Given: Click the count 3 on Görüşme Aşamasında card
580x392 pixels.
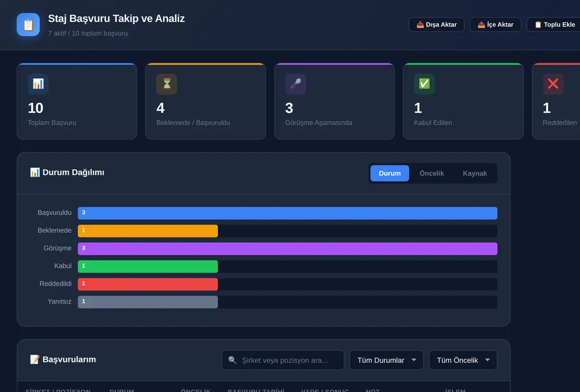Looking at the screenshot, I should pos(290,108).
